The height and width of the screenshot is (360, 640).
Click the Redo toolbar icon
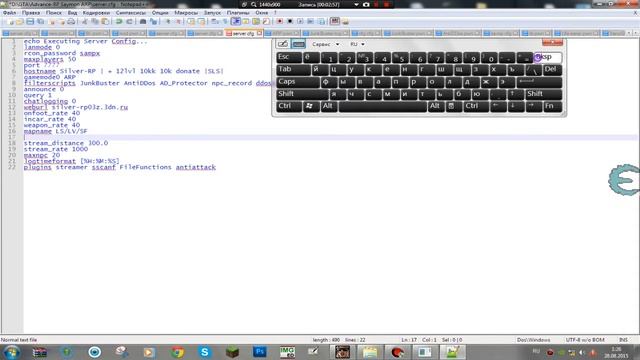click(x=129, y=21)
